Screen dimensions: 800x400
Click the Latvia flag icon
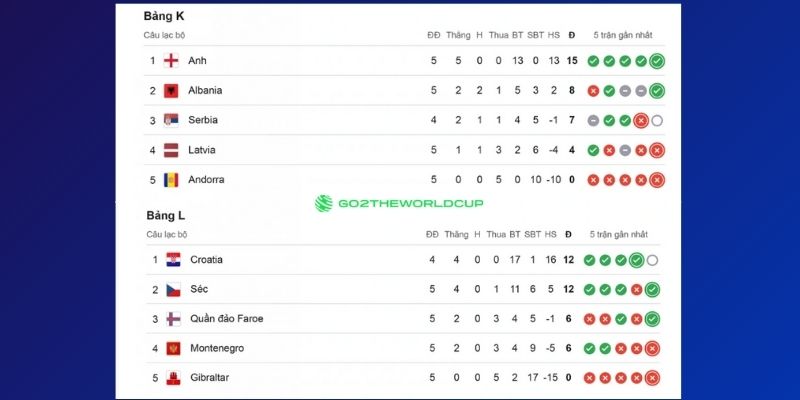pyautogui.click(x=171, y=150)
